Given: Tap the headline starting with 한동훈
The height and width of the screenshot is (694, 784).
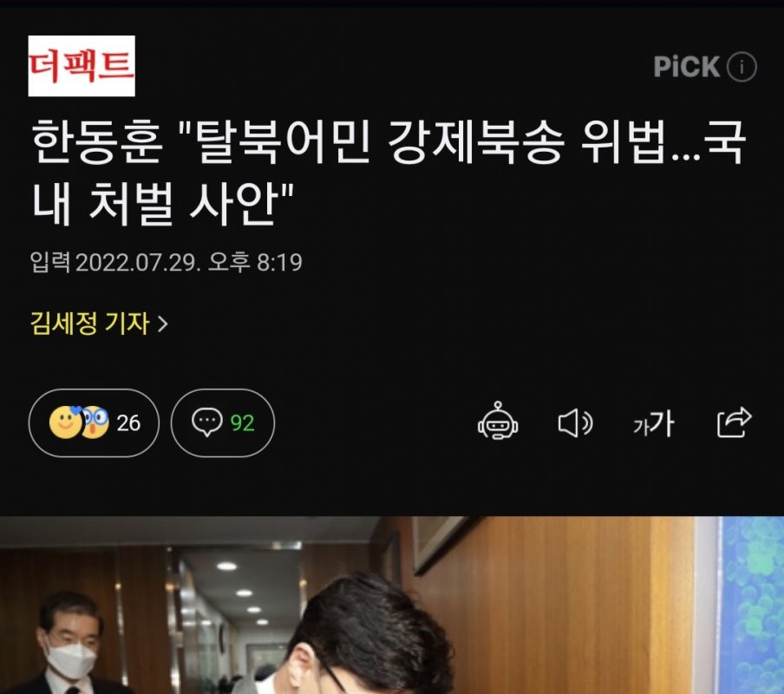Looking at the screenshot, I should pos(389,173).
